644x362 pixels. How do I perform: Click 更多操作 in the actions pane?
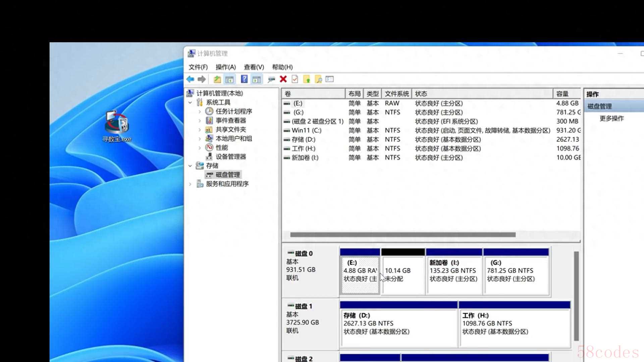pyautogui.click(x=611, y=118)
